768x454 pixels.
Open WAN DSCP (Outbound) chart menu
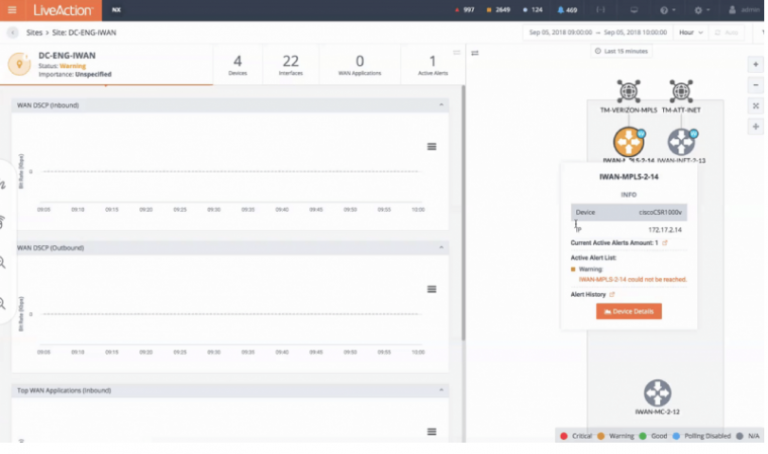432,289
